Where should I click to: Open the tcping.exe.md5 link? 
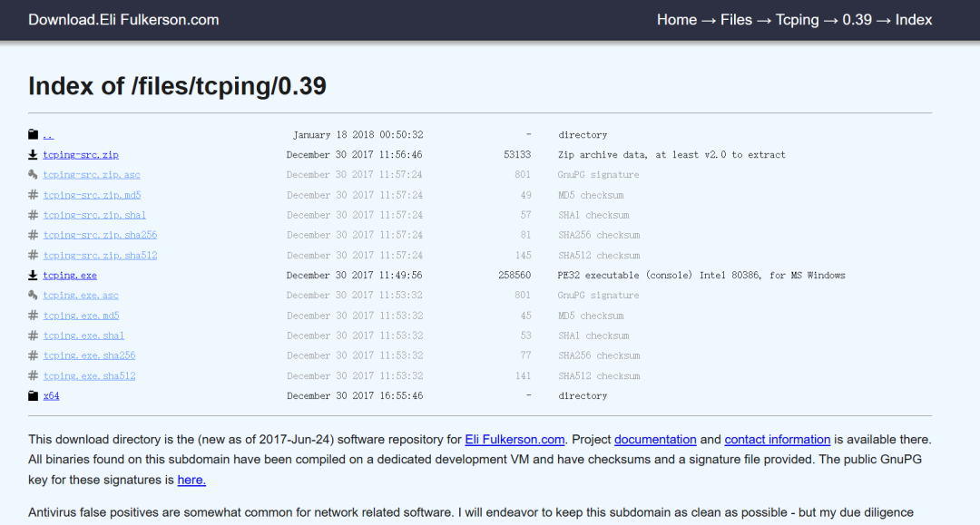pyautogui.click(x=82, y=316)
